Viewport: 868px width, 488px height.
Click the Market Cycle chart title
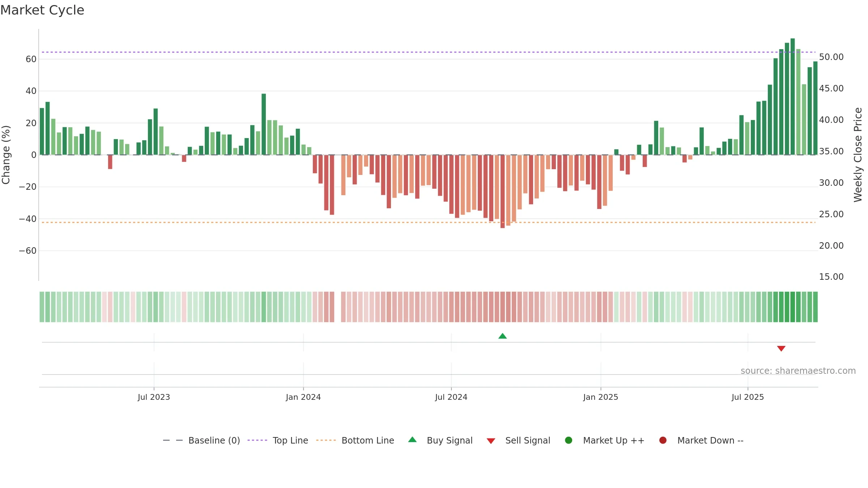[x=42, y=10]
